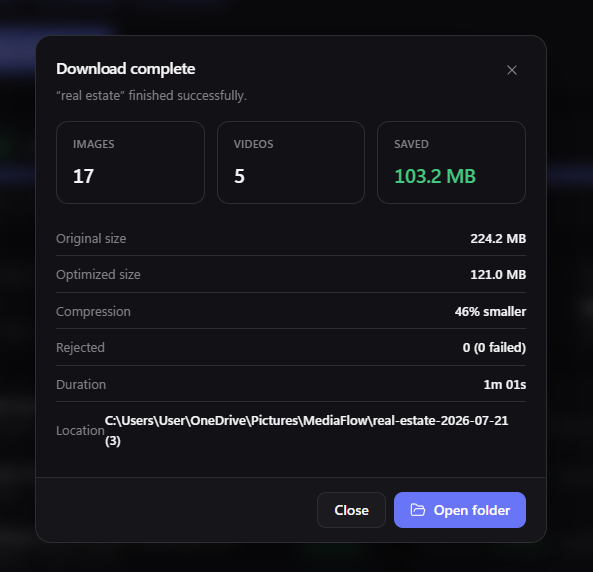This screenshot has width=593, height=572.
Task: Click the VIDEOS card label
Action: [253, 144]
